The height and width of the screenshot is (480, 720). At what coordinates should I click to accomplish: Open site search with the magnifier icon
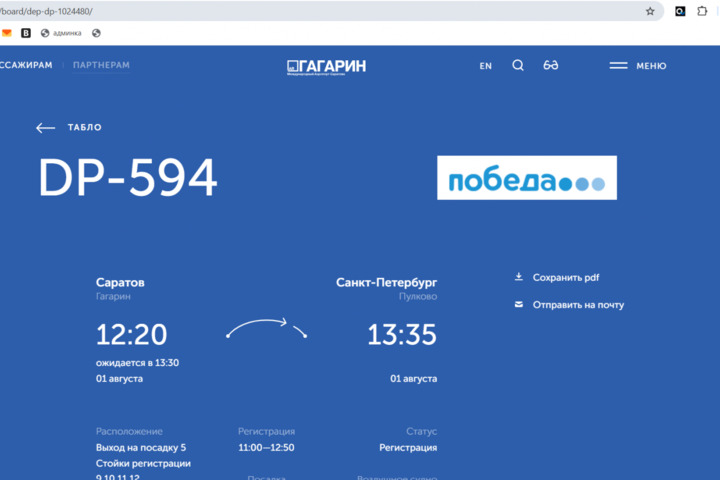[x=518, y=65]
